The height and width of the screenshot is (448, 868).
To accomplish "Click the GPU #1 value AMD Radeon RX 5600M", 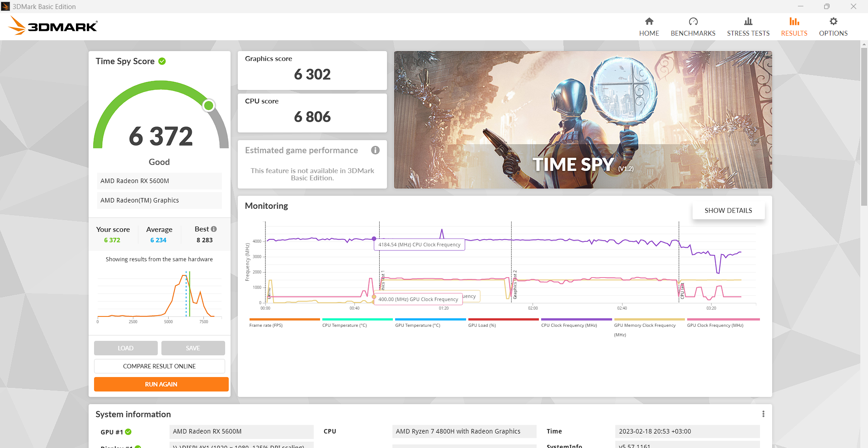I will (x=241, y=431).
